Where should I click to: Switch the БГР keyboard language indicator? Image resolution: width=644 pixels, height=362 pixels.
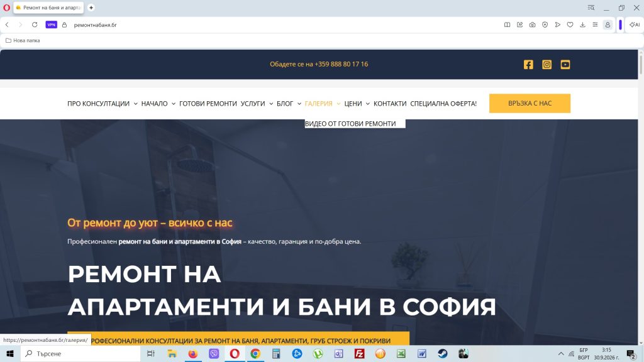(x=584, y=350)
